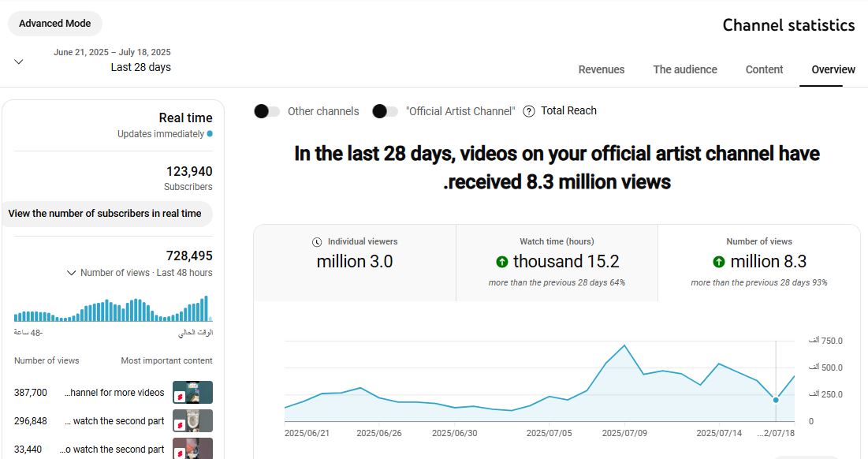The width and height of the screenshot is (868, 459).
Task: Open the Number of views Last 48 hours dropdown
Action: pyautogui.click(x=140, y=273)
